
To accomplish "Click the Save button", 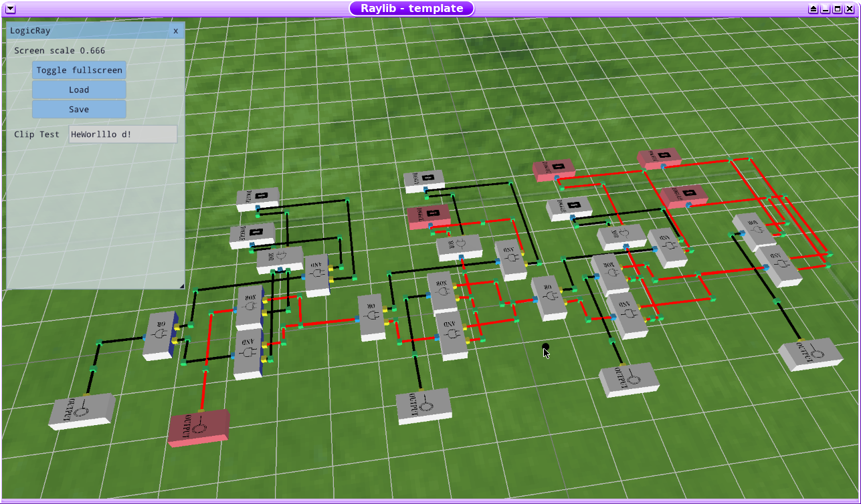I will click(x=79, y=109).
